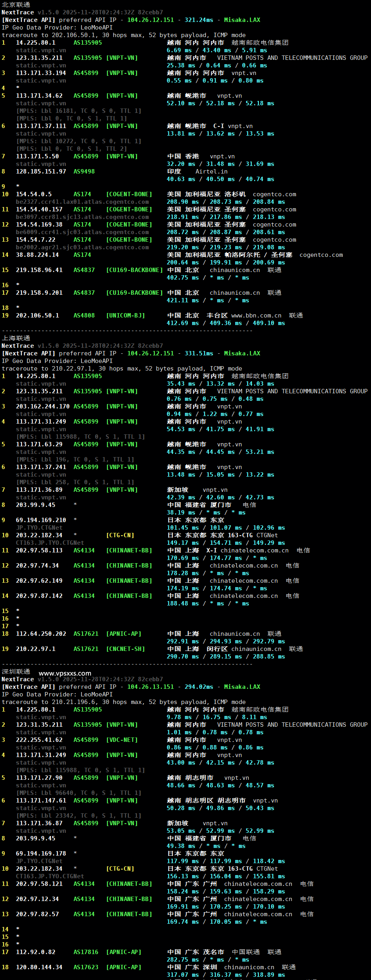Click hop IP 154.54.0.5

click(34, 194)
